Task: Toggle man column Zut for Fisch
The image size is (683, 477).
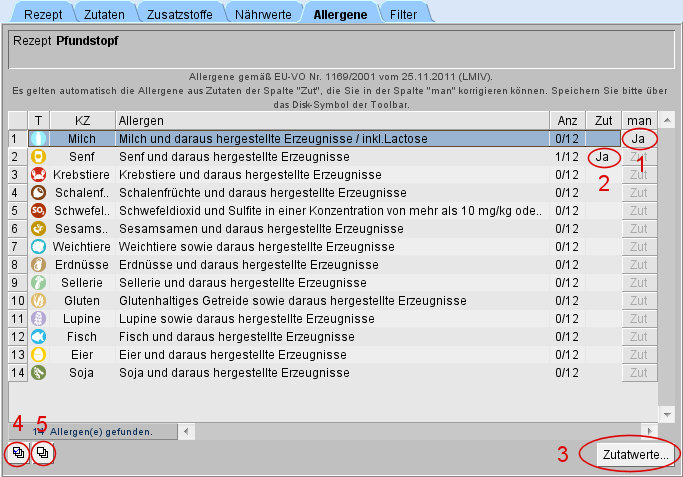Action: click(639, 337)
